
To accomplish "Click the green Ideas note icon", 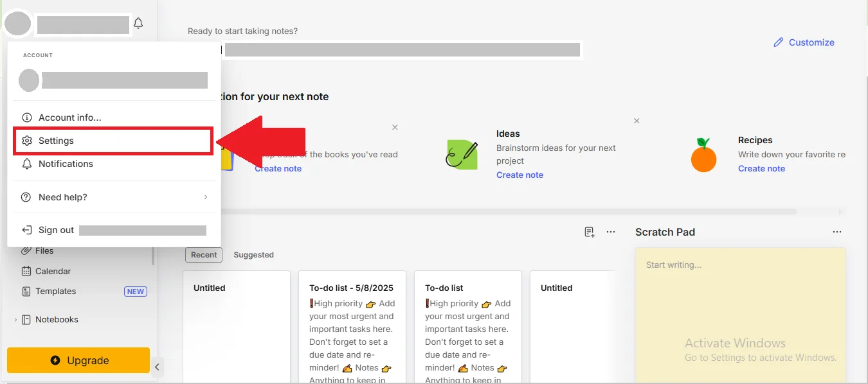I will point(462,155).
